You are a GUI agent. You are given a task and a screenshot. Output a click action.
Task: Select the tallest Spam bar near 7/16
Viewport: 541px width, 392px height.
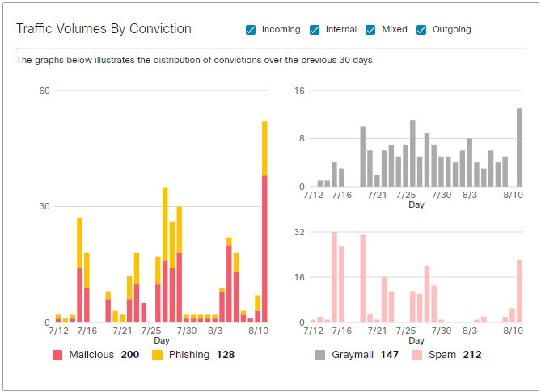pyautogui.click(x=334, y=277)
